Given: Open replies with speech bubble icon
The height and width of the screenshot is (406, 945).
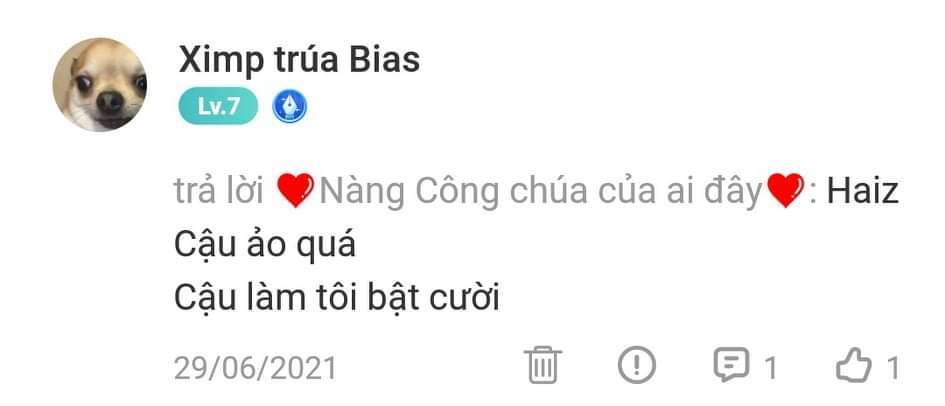Looking at the screenshot, I should [x=732, y=365].
